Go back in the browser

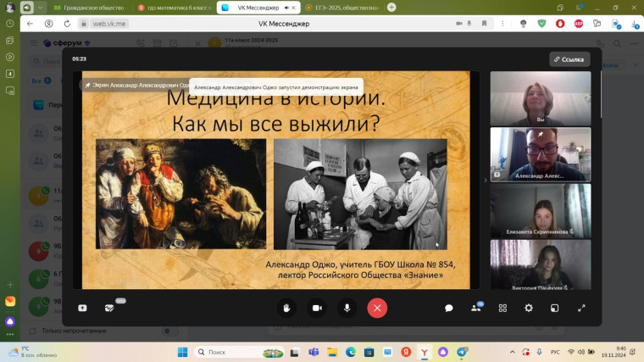[30, 24]
